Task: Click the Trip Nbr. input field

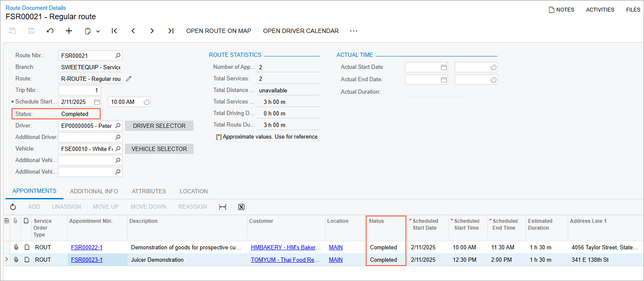Action: pyautogui.click(x=80, y=90)
